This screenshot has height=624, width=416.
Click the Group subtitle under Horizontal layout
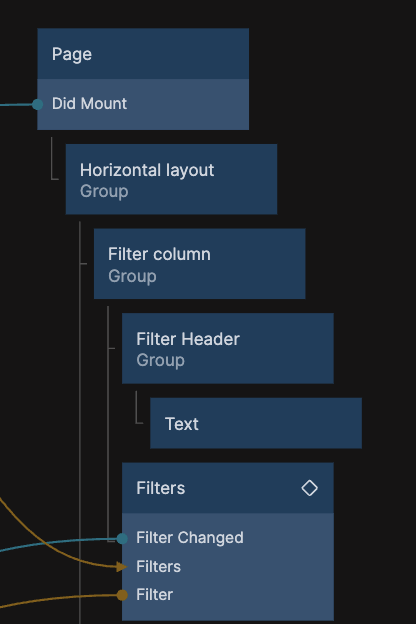click(104, 191)
